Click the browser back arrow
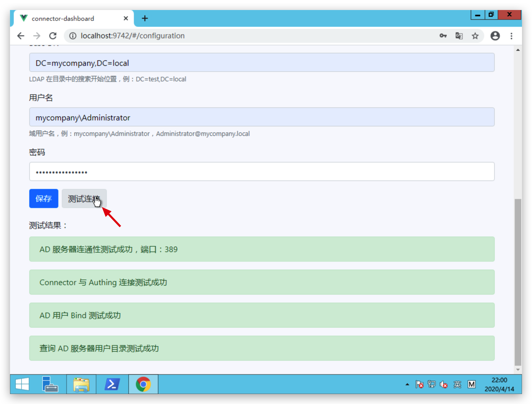This screenshot has height=404, width=532. [x=21, y=36]
